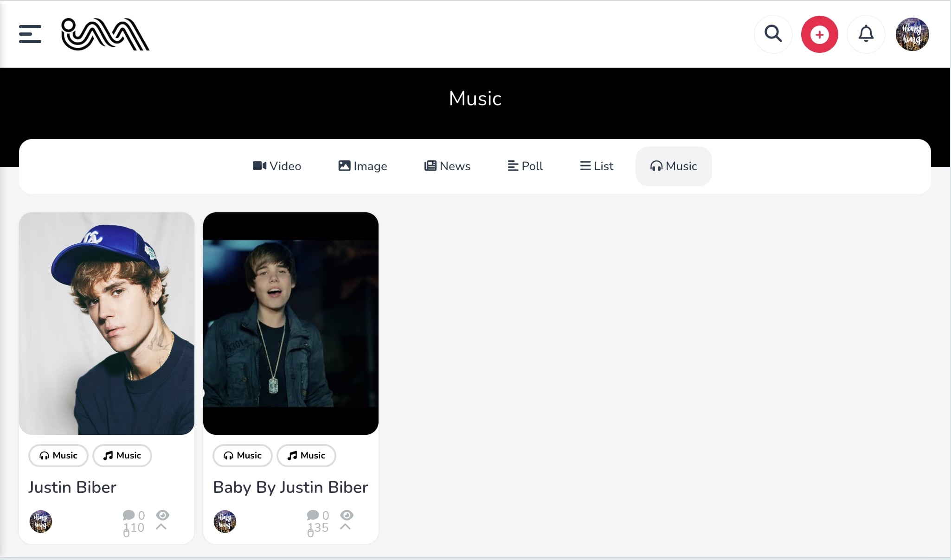Click views eye icon on Justin Biber card
The image size is (951, 560).
click(x=162, y=515)
